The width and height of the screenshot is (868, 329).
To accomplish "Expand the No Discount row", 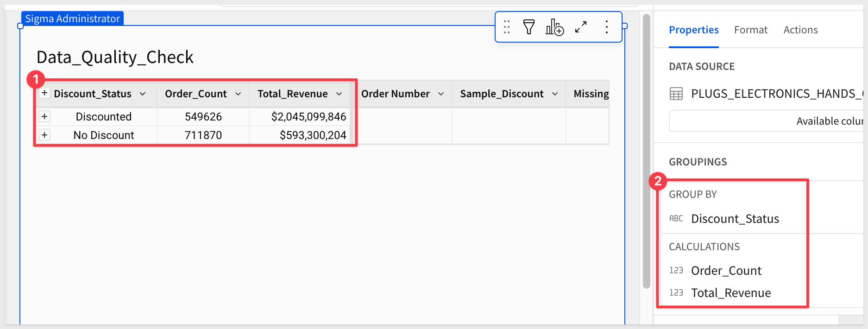I will click(44, 135).
